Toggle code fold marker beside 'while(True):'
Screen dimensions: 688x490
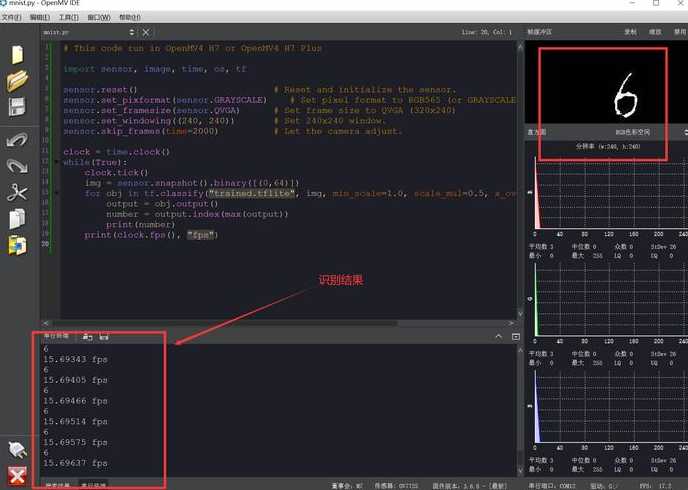(56, 162)
